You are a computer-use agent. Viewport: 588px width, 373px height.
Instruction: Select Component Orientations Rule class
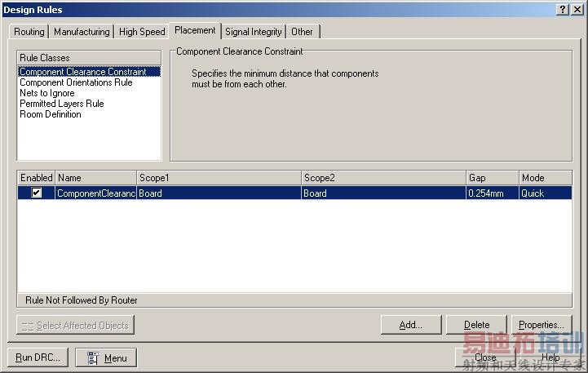coord(76,82)
